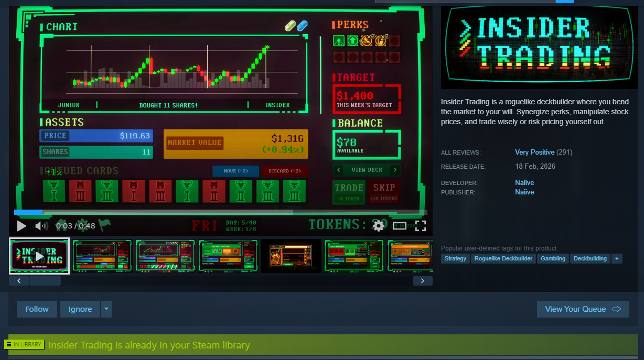This screenshot has height=360, width=644.
Task: Open publisher Naiive link
Action: pos(524,192)
